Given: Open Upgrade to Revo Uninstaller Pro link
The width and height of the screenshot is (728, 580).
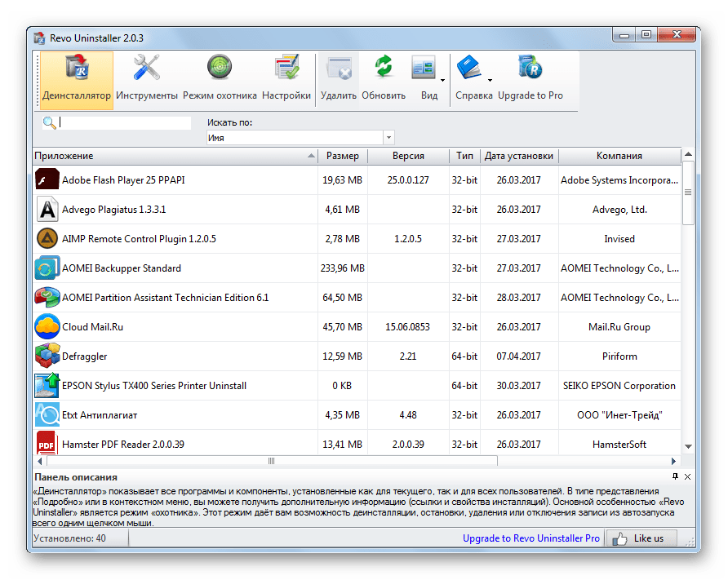Looking at the screenshot, I should (x=531, y=538).
